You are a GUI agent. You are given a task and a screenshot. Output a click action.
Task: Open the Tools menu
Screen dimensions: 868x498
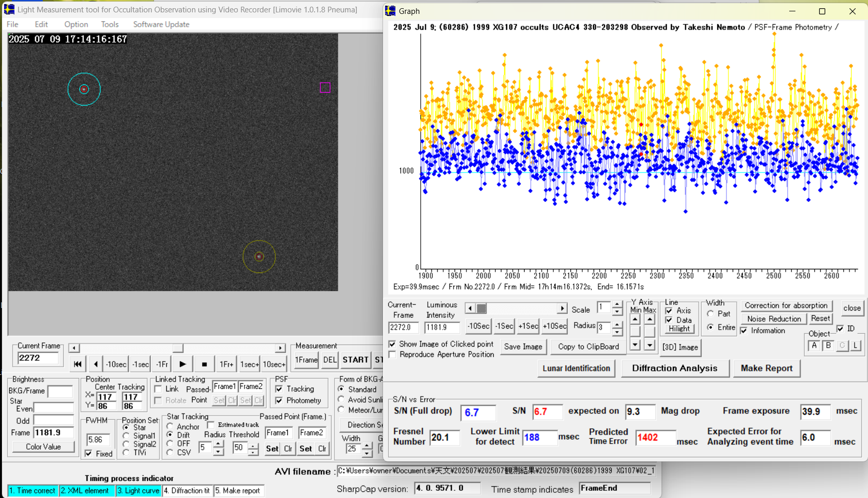[110, 24]
